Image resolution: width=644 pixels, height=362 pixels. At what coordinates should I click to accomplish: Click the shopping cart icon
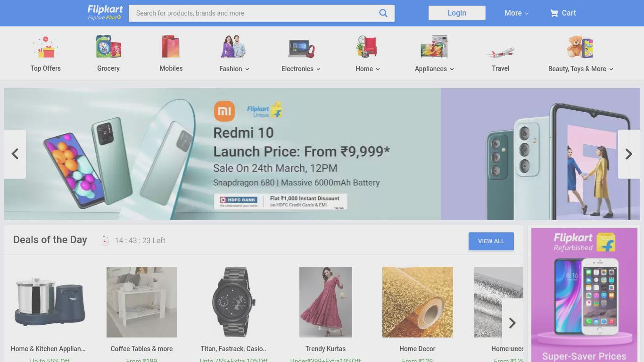pyautogui.click(x=554, y=13)
